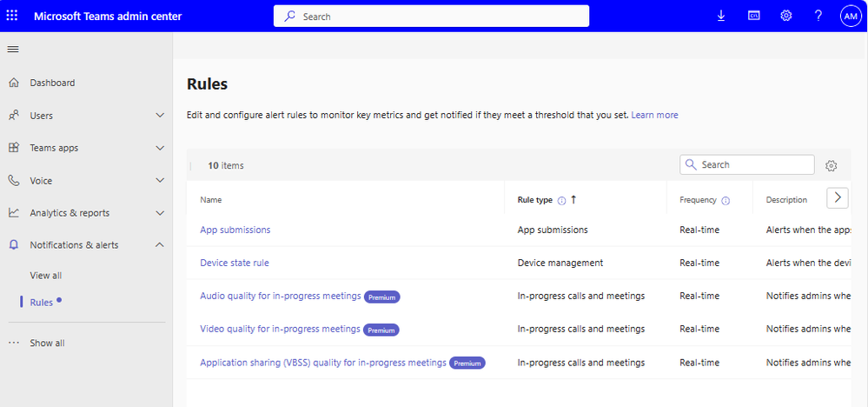
Task: Expand the Voice chevron
Action: click(x=160, y=180)
